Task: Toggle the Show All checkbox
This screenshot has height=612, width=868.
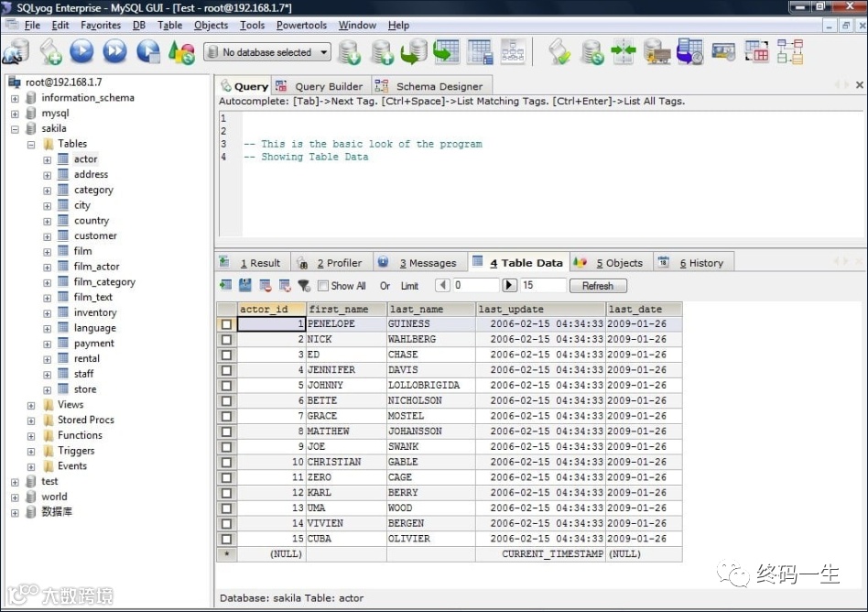Action: 322,286
